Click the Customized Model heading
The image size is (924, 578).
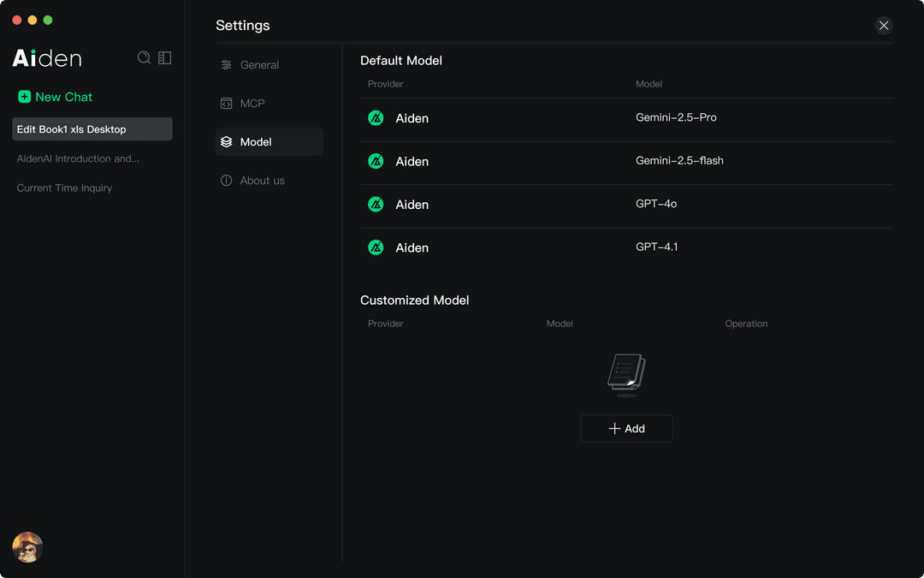pyautogui.click(x=414, y=301)
